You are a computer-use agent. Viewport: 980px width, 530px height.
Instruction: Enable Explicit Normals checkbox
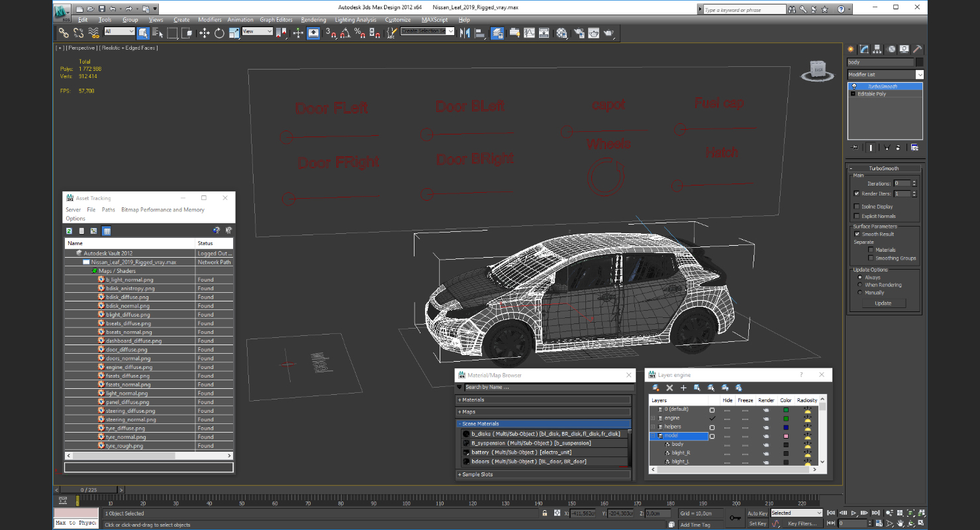857,216
